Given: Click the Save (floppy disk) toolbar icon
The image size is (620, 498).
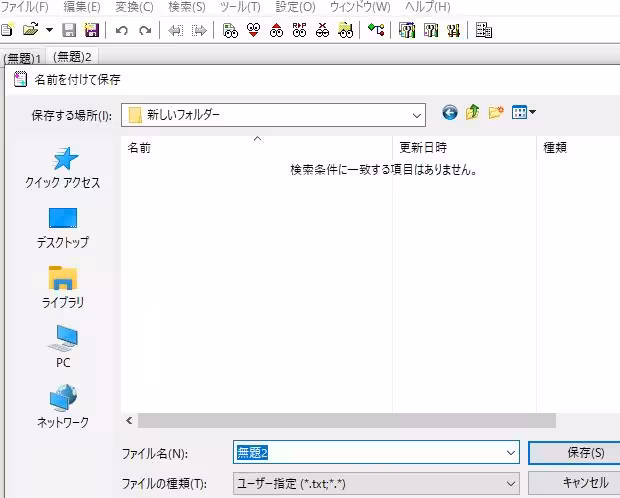Looking at the screenshot, I should 69,30.
